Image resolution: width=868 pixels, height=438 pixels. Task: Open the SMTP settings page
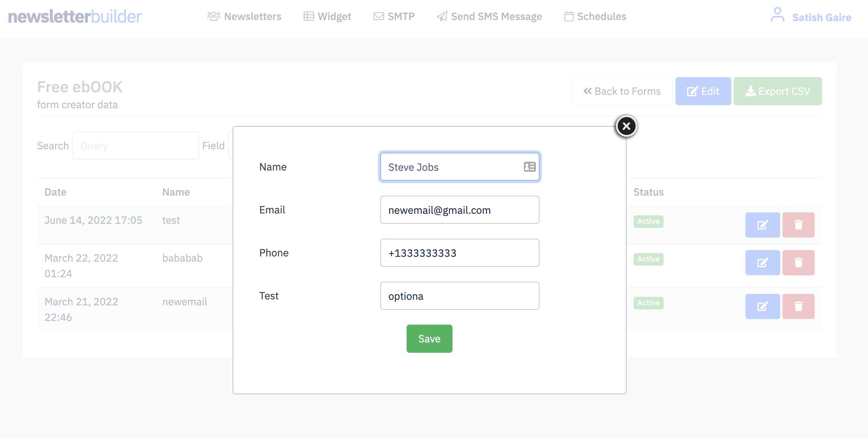(394, 16)
